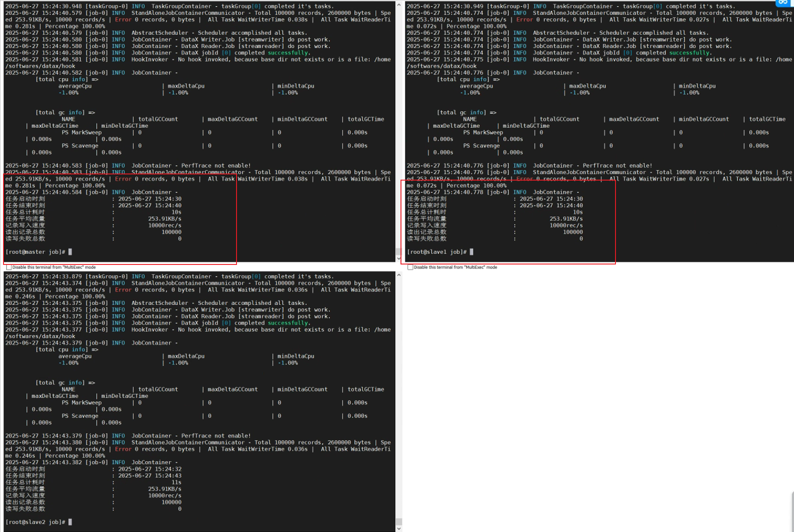
Task: Tick MultiExec disable checkbox under slave1 terminal
Action: click(410, 267)
